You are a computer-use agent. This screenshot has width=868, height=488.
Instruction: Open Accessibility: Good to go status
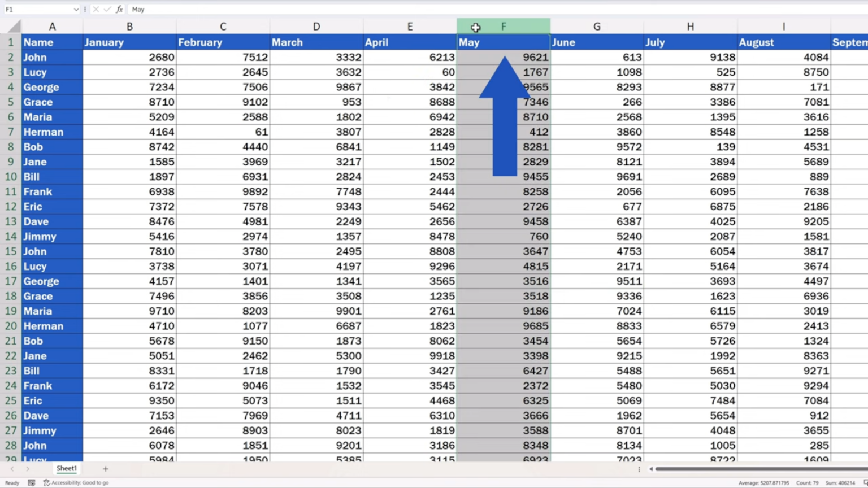tap(76, 483)
